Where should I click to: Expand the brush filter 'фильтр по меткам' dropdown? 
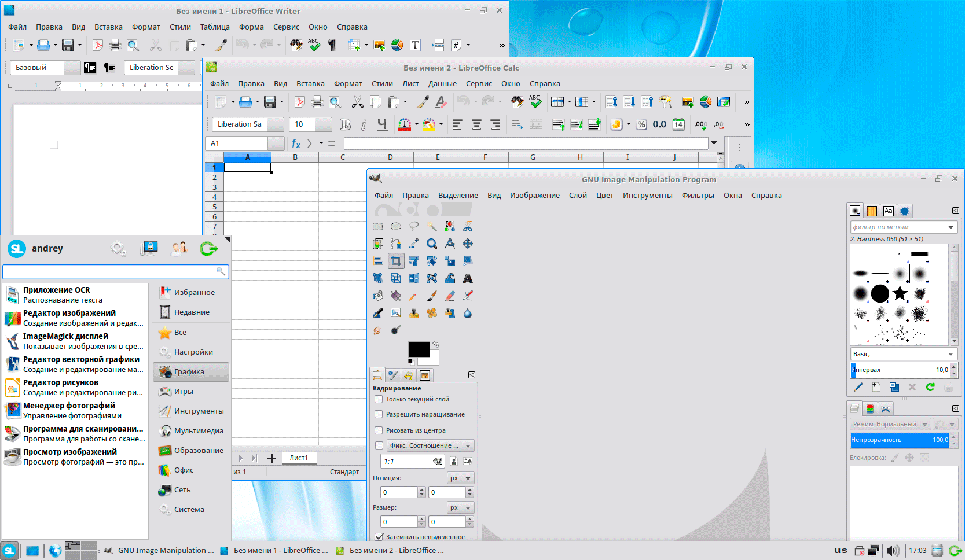click(x=951, y=227)
